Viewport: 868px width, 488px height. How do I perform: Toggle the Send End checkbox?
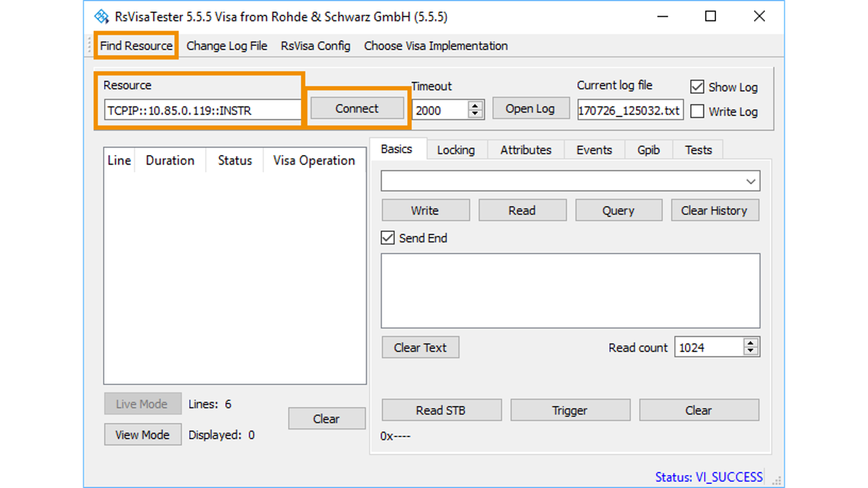tap(388, 238)
